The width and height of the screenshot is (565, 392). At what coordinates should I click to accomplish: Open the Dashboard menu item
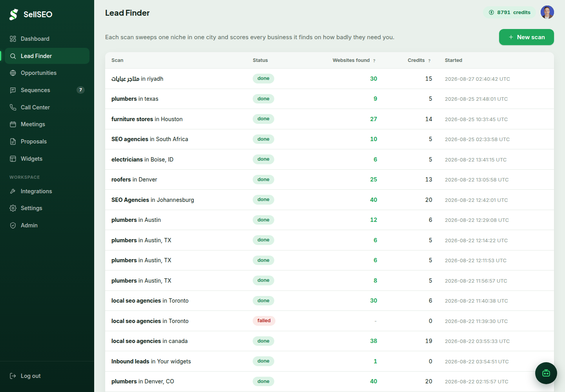47,39
